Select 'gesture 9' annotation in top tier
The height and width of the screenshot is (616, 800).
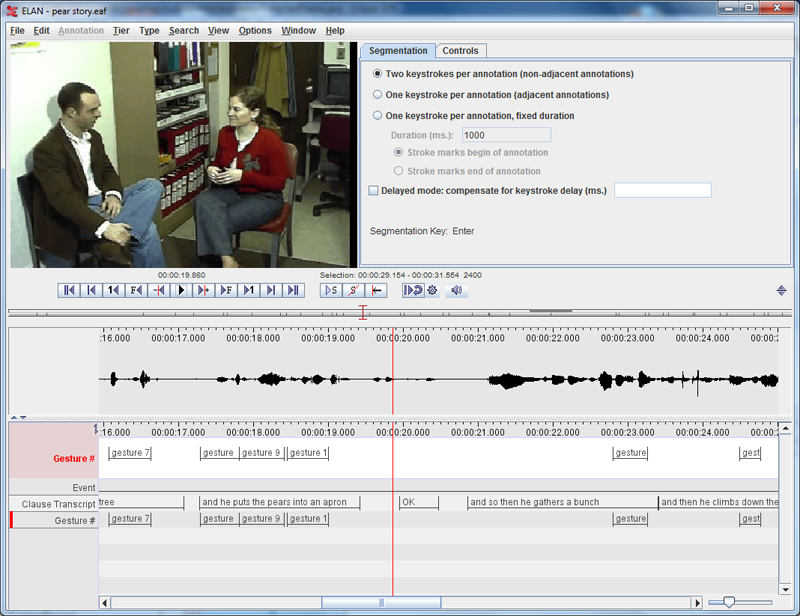click(261, 453)
